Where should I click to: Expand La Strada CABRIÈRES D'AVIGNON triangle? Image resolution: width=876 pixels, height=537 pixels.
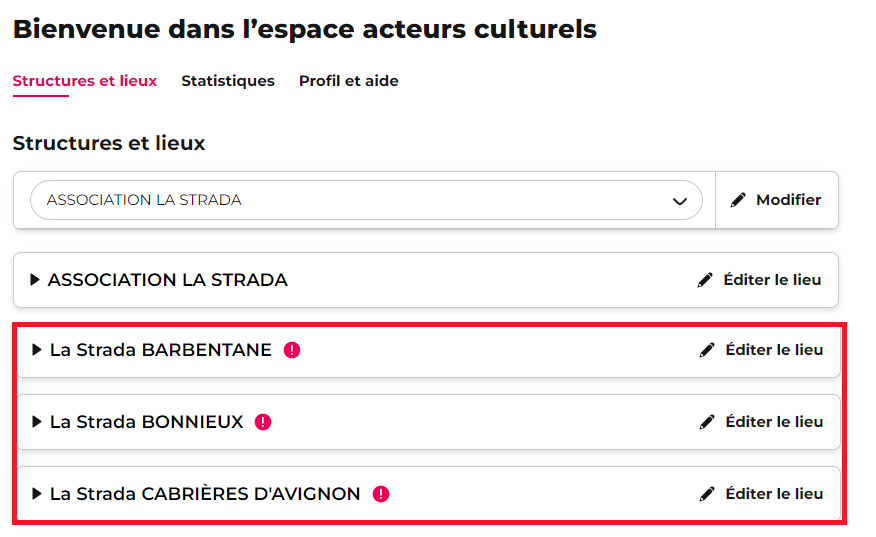click(x=37, y=494)
